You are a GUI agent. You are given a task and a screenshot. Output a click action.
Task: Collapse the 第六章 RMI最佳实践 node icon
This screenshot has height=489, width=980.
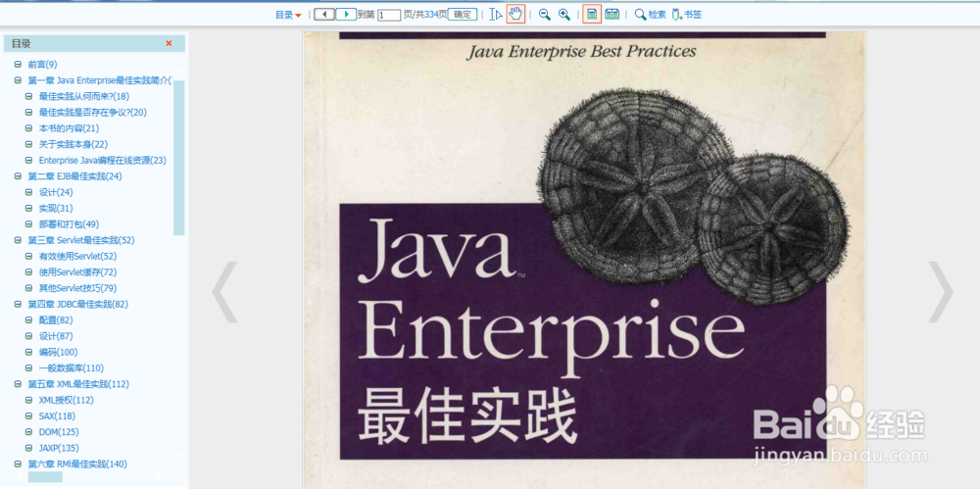pyautogui.click(x=18, y=464)
